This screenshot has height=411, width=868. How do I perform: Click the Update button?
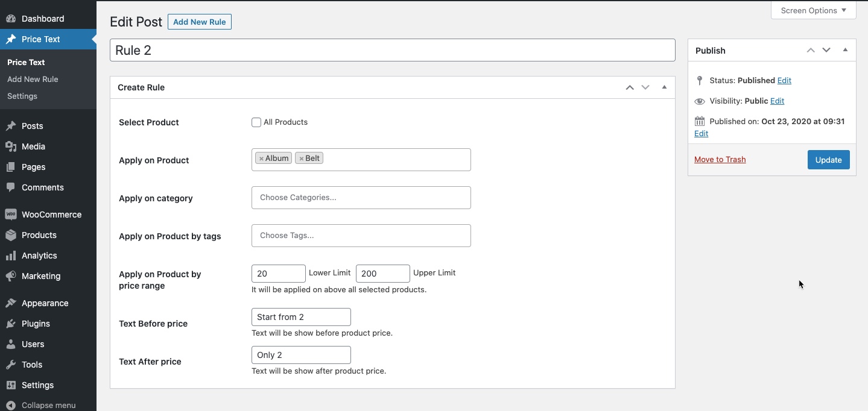(x=828, y=160)
